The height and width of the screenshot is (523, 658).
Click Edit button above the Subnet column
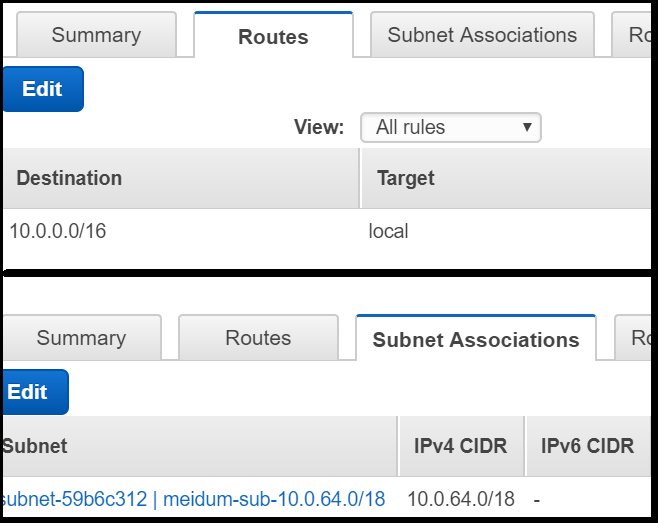pos(29,392)
